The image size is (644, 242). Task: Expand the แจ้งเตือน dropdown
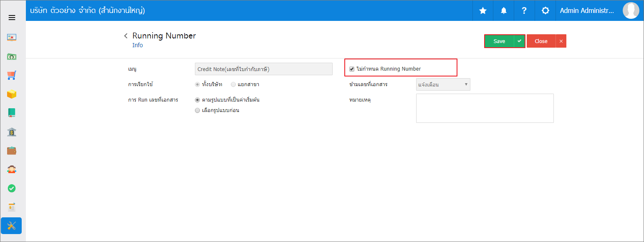[x=443, y=84]
